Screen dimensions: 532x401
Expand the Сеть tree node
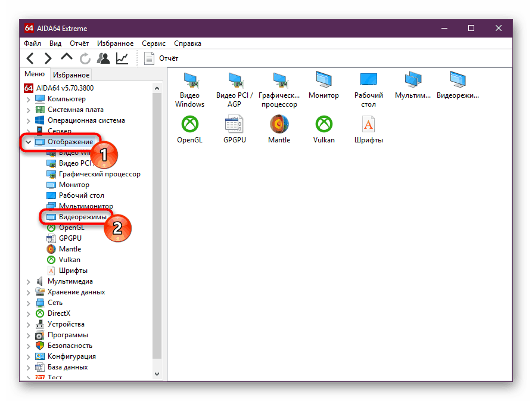29,303
